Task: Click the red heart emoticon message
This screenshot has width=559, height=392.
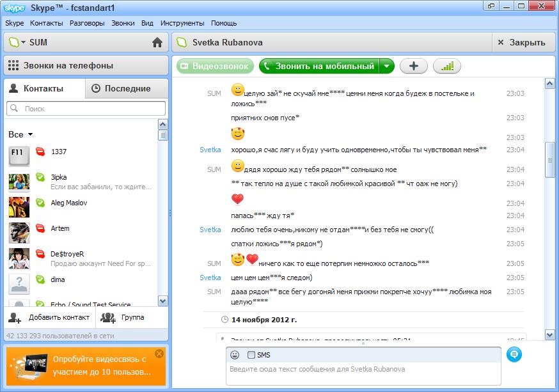Action: click(x=237, y=199)
